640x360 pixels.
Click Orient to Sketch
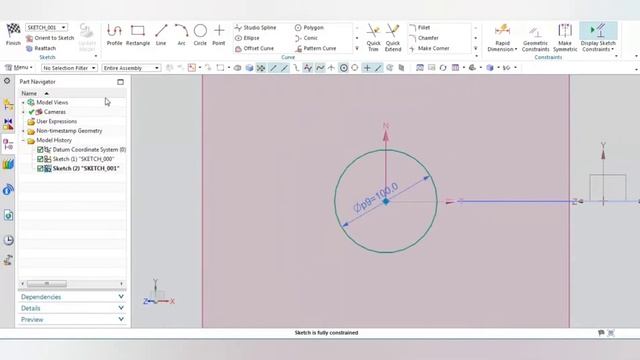(50, 38)
